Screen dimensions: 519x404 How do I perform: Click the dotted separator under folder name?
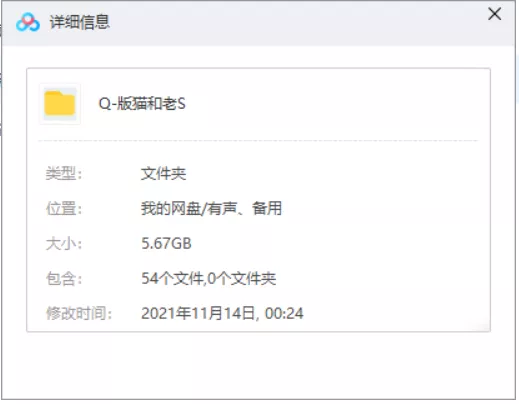click(258, 141)
